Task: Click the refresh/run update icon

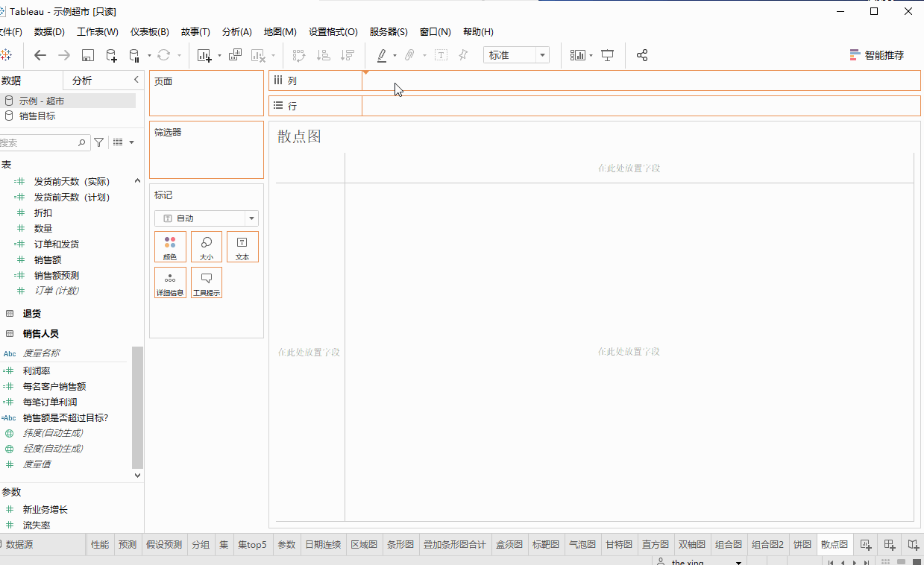Action: point(164,55)
